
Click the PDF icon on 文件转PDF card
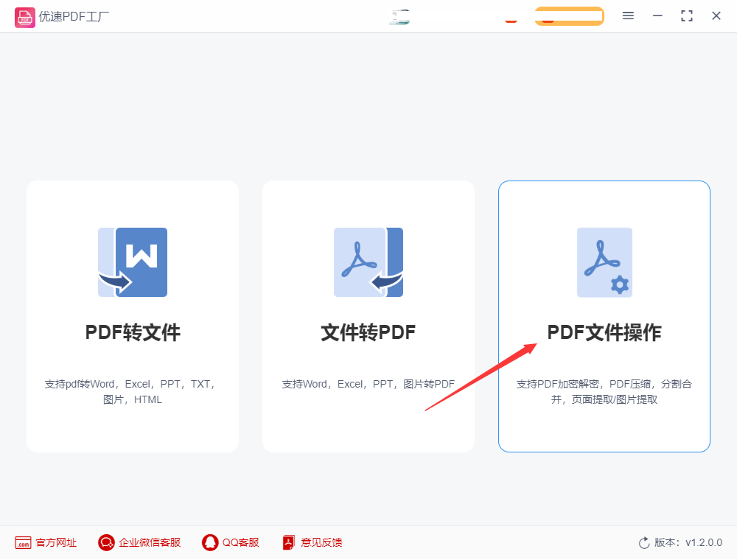pos(368,262)
